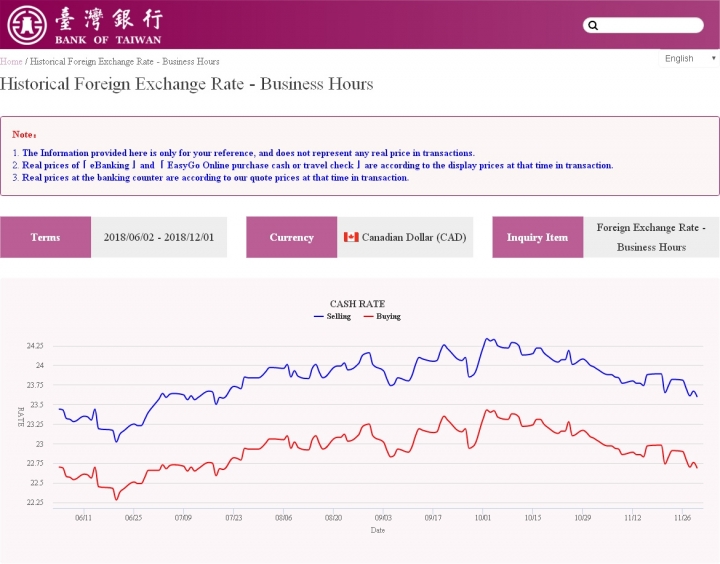
Task: Click the 10/01 date marker on x-axis
Action: click(483, 518)
